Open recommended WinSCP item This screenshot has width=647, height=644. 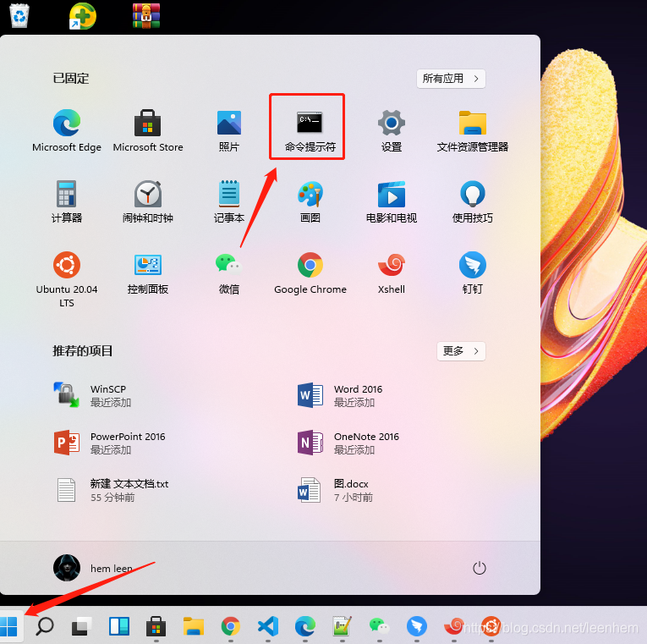pyautogui.click(x=91, y=395)
